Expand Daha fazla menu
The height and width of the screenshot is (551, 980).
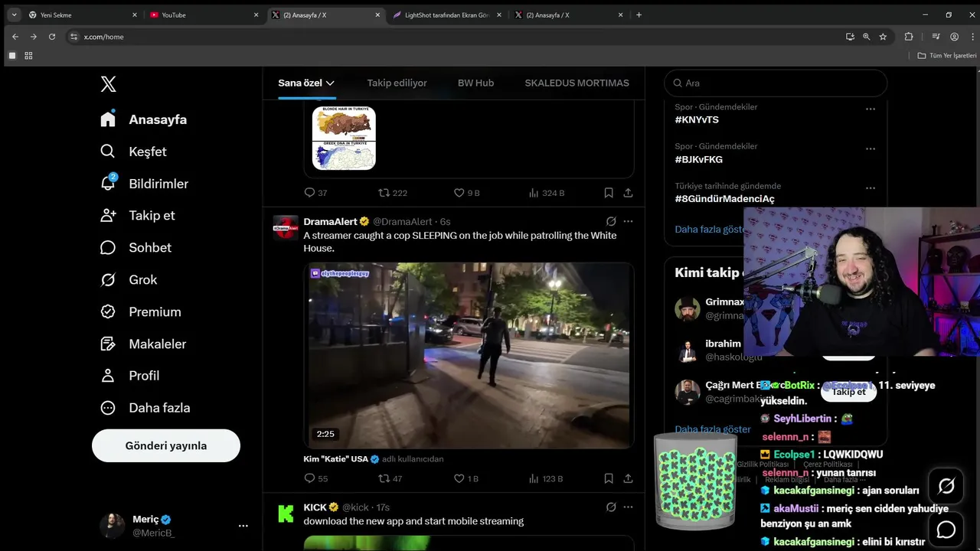[145, 408]
